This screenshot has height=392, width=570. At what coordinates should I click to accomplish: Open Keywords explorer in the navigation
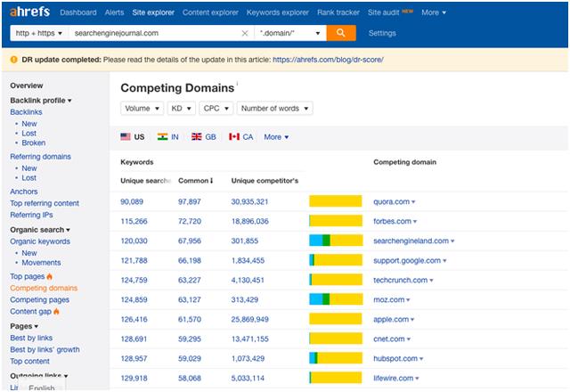[x=278, y=12]
